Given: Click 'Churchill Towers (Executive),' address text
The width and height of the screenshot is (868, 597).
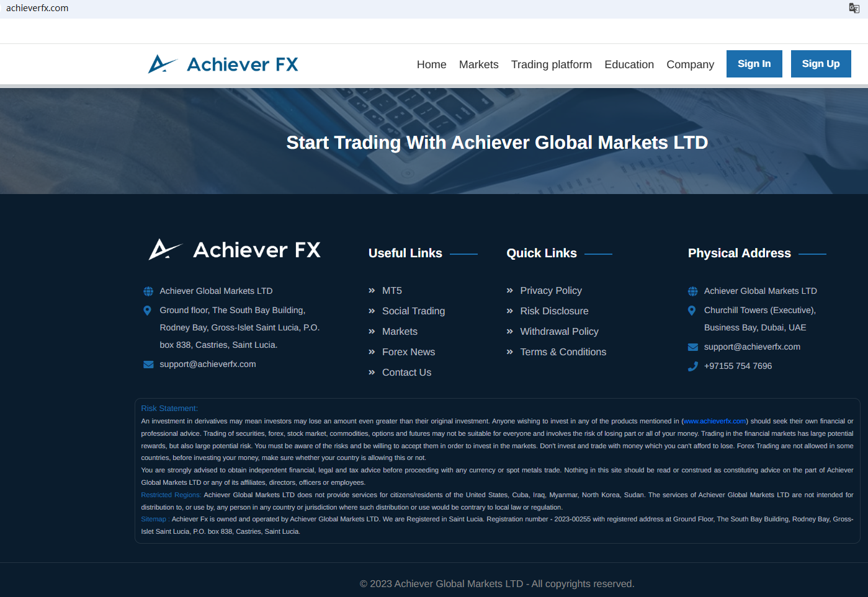Looking at the screenshot, I should (x=760, y=310).
